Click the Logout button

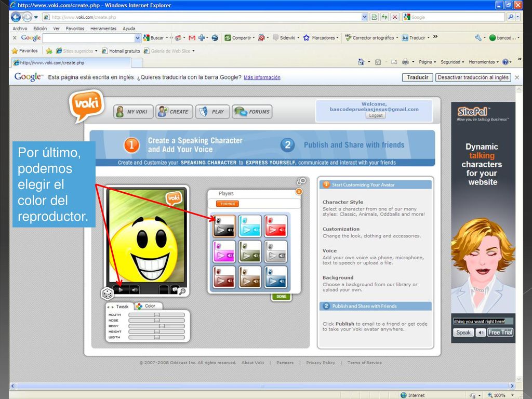(376, 115)
